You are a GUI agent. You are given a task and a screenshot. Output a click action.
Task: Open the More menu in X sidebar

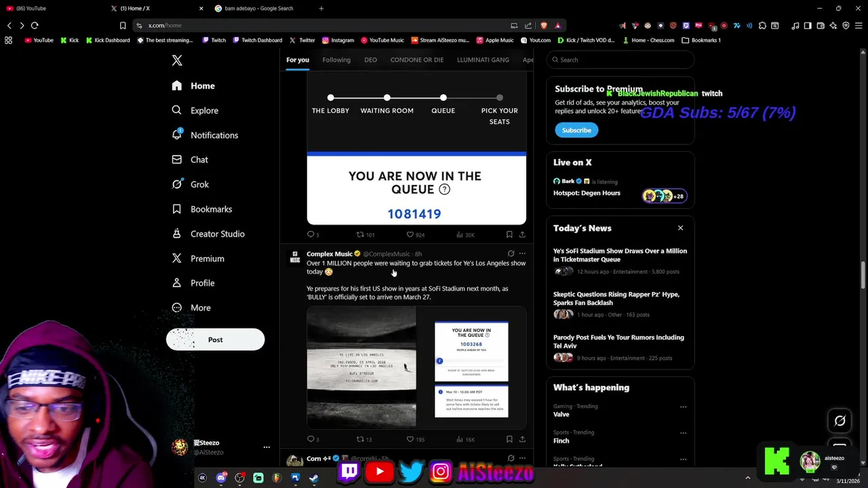click(x=191, y=308)
